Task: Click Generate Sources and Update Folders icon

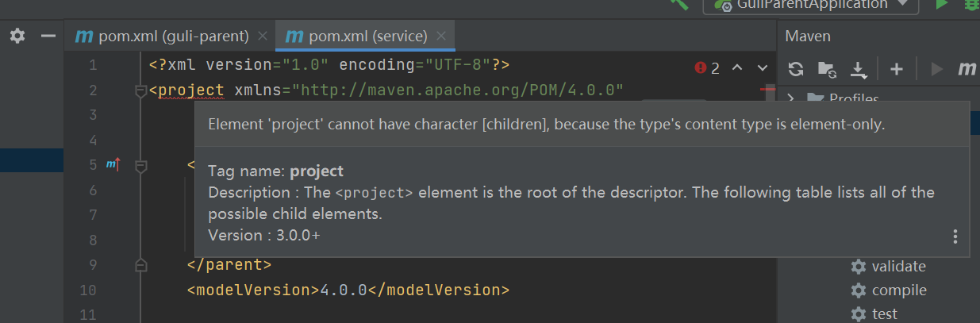Action: point(827,69)
